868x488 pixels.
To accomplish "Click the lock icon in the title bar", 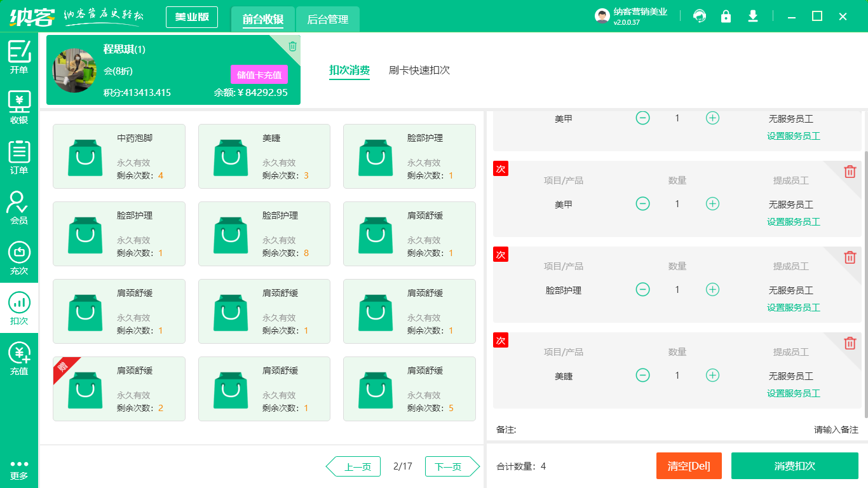I will pyautogui.click(x=726, y=16).
